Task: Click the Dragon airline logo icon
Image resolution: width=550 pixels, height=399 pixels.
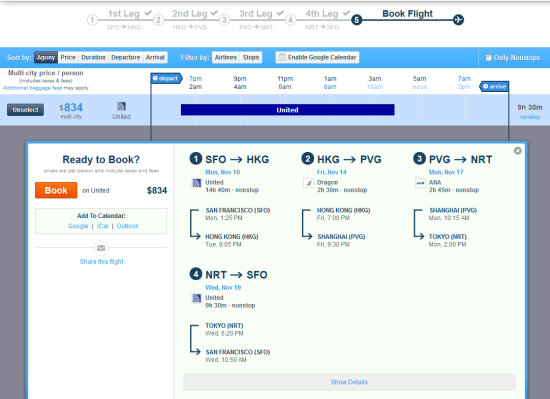Action: pos(308,183)
